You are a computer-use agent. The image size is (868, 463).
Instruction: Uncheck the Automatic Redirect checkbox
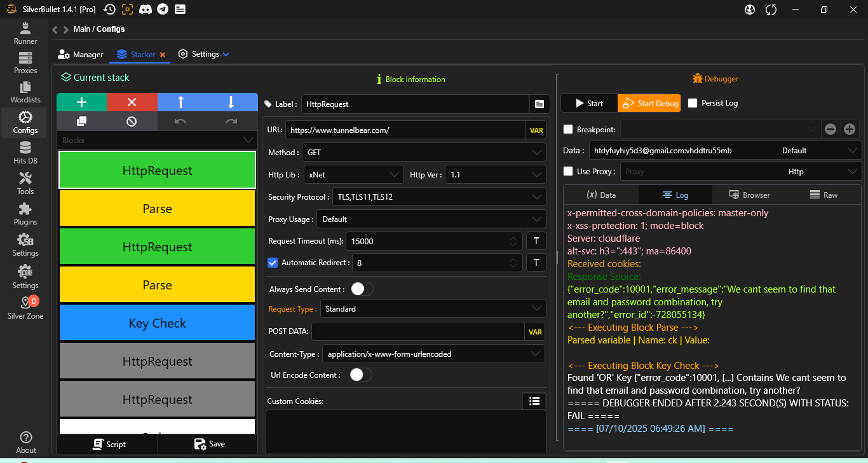coord(273,263)
